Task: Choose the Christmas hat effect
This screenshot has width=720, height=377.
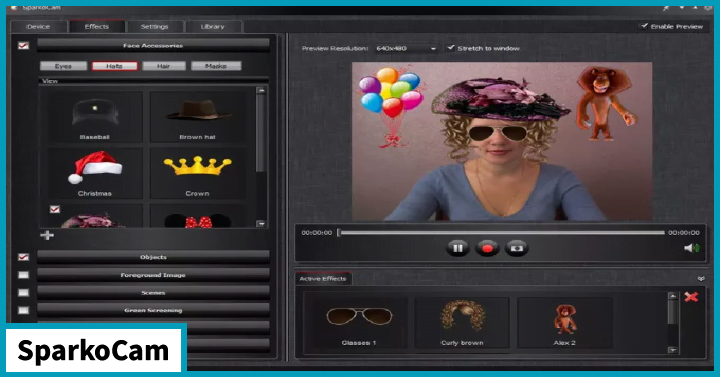Action: click(95, 174)
